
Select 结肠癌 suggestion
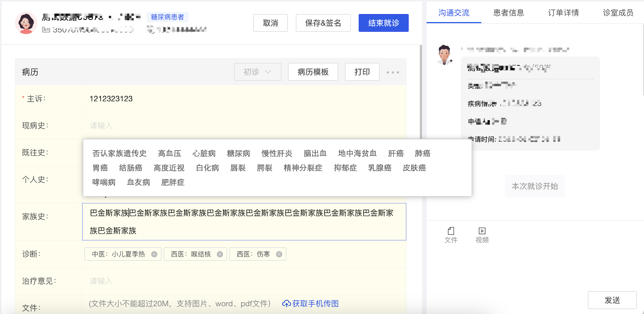coord(131,168)
